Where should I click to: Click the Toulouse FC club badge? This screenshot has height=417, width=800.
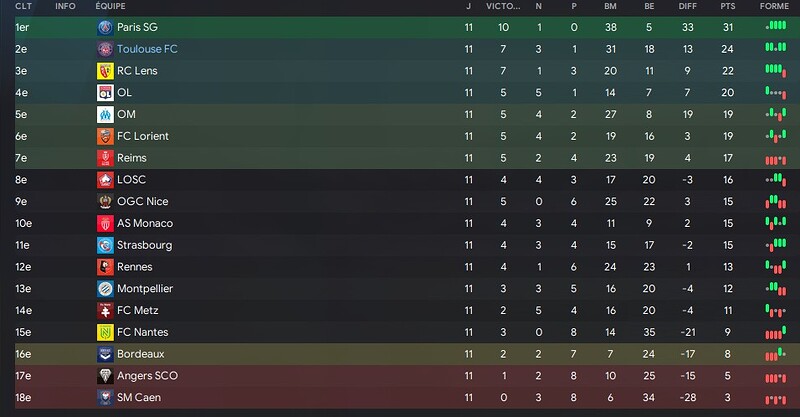tap(105, 49)
